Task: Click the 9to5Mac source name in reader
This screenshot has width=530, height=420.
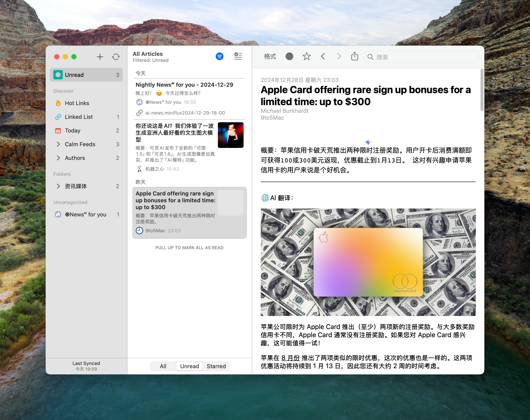Action: [x=272, y=118]
